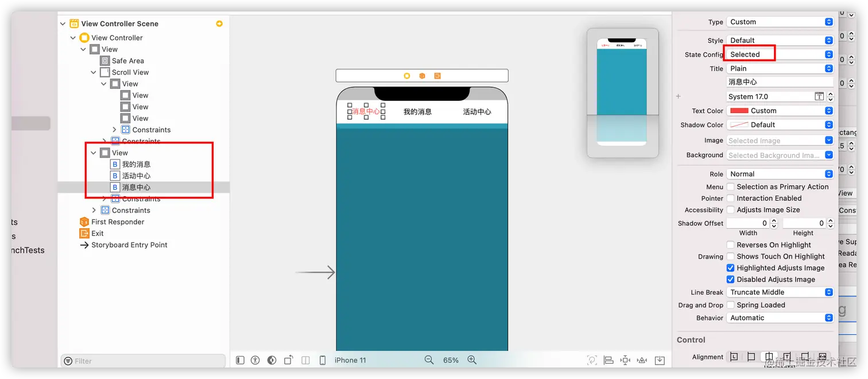Click the Shadow Color swatch
868x379 pixels.
click(x=739, y=124)
